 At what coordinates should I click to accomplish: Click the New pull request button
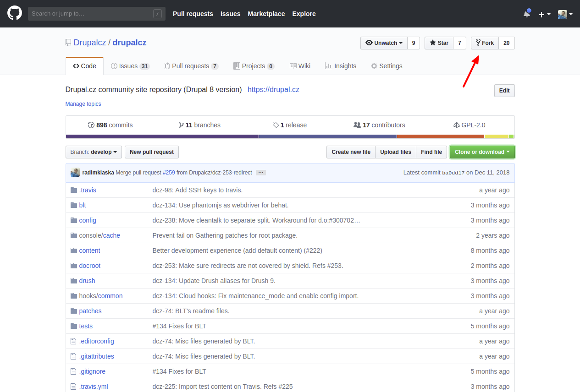pyautogui.click(x=152, y=152)
